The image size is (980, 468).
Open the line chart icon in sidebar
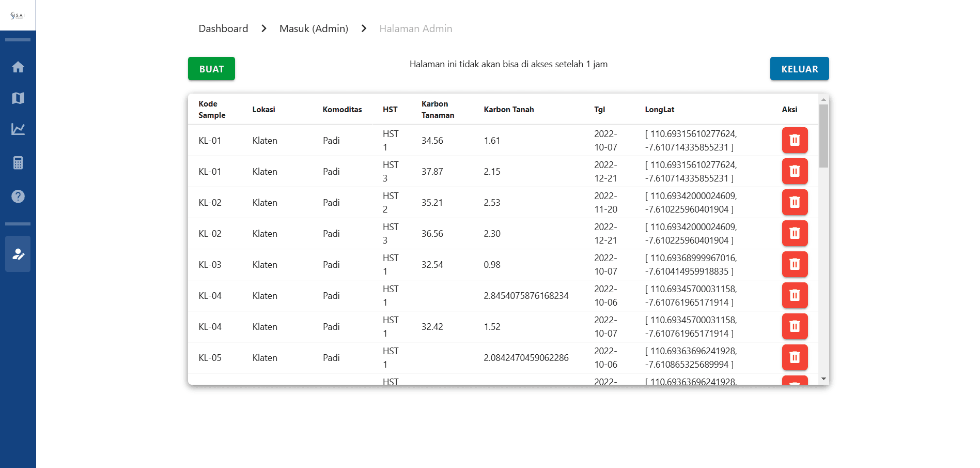pyautogui.click(x=18, y=129)
